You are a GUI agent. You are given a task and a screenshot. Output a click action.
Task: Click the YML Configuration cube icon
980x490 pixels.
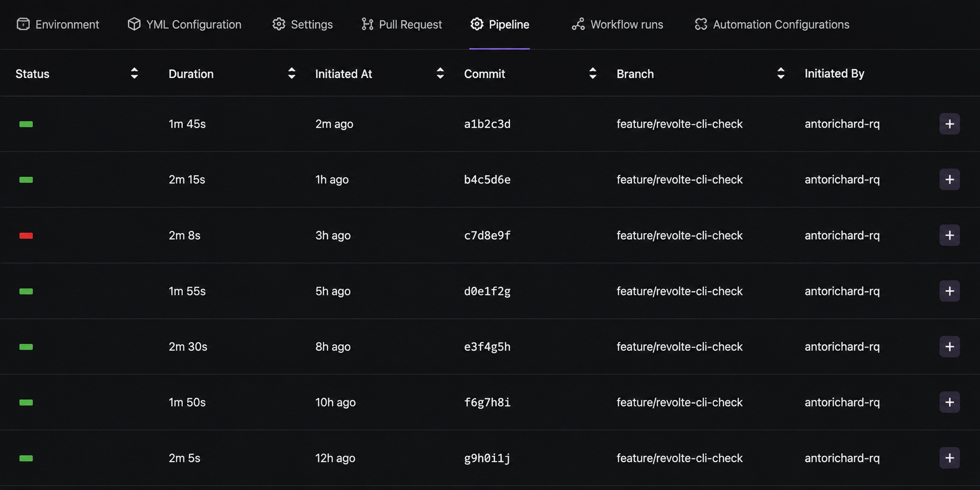click(x=134, y=24)
